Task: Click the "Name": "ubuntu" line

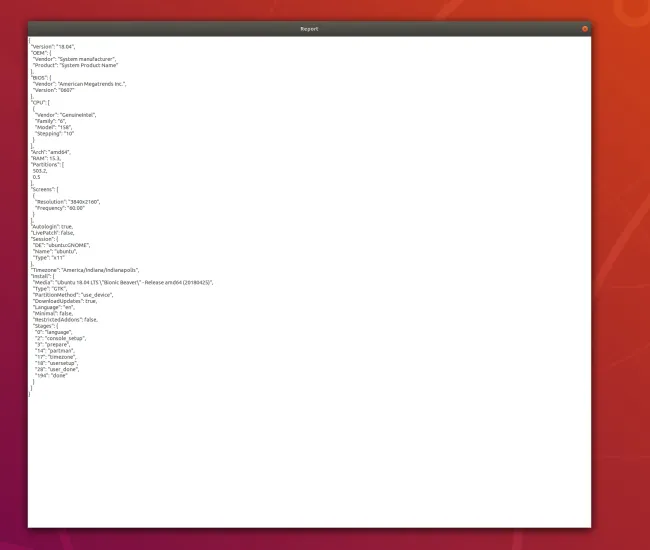Action: click(55, 252)
